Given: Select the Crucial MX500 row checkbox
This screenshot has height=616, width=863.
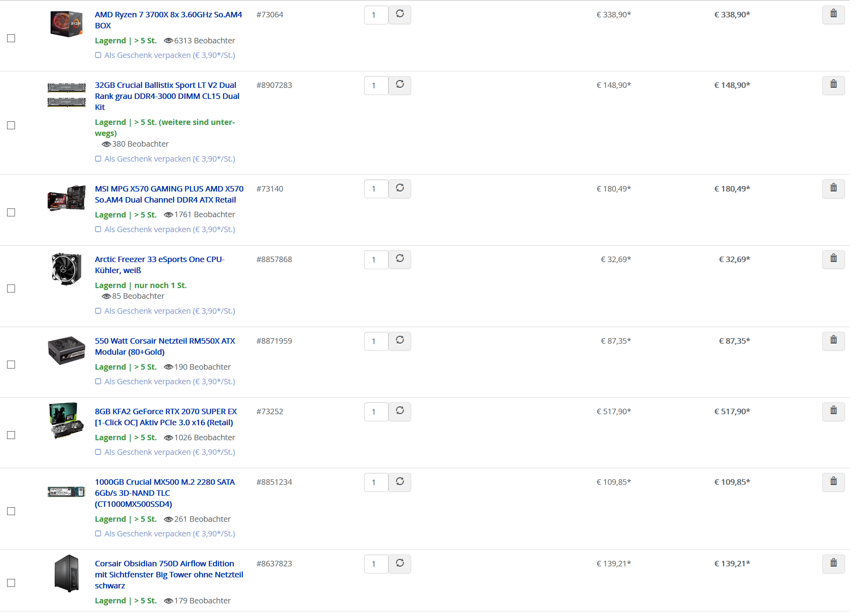Looking at the screenshot, I should [11, 511].
